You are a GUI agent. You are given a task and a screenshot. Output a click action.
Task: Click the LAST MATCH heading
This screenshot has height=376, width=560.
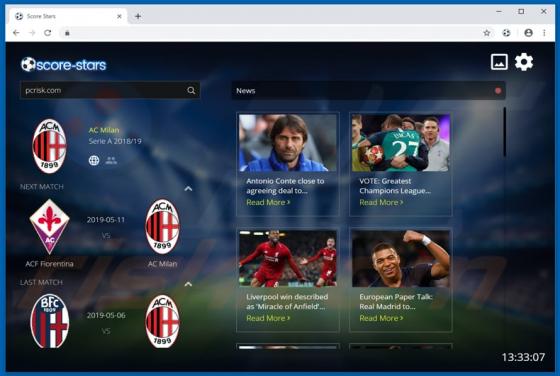pos(41,282)
